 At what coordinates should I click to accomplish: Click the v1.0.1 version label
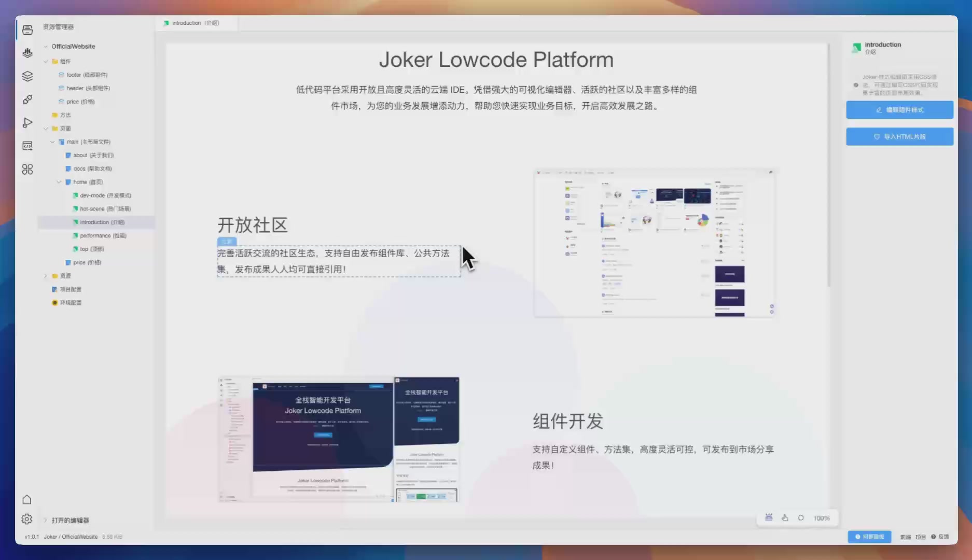(x=32, y=537)
